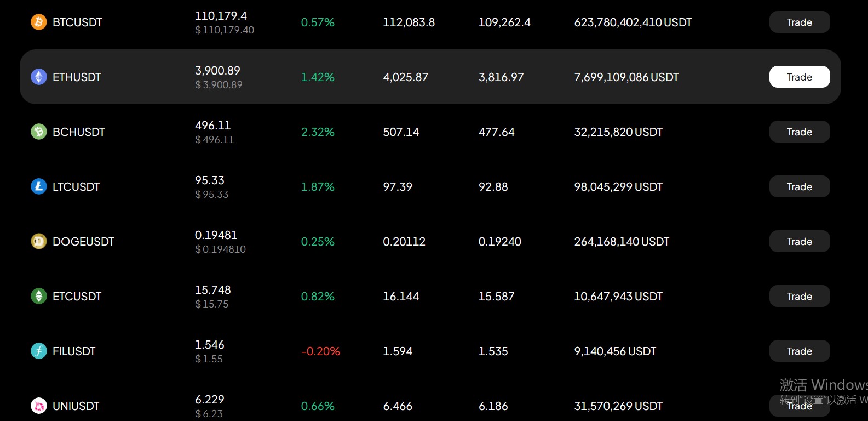This screenshot has width=868, height=421.
Task: Open the BTCUSDT pair name link
Action: [77, 22]
